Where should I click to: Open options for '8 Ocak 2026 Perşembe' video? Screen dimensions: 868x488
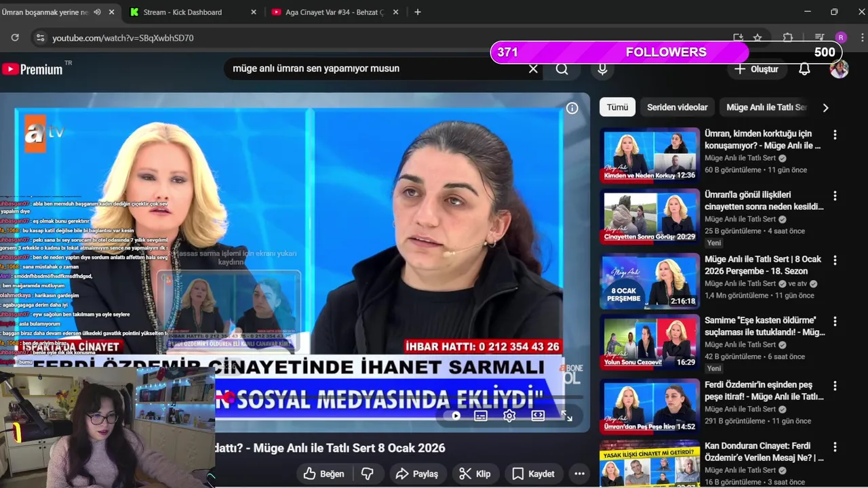pos(835,260)
